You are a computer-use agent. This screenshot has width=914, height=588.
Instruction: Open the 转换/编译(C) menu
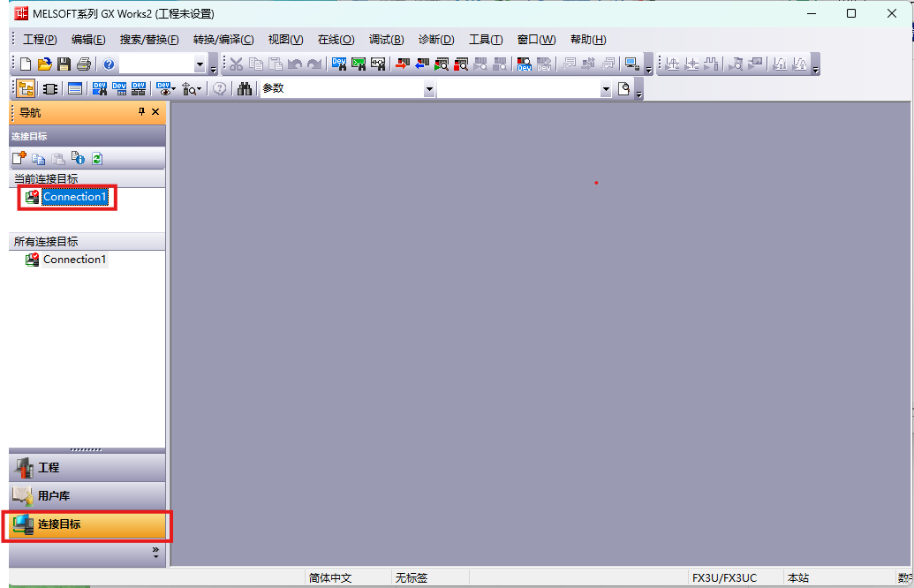223,40
